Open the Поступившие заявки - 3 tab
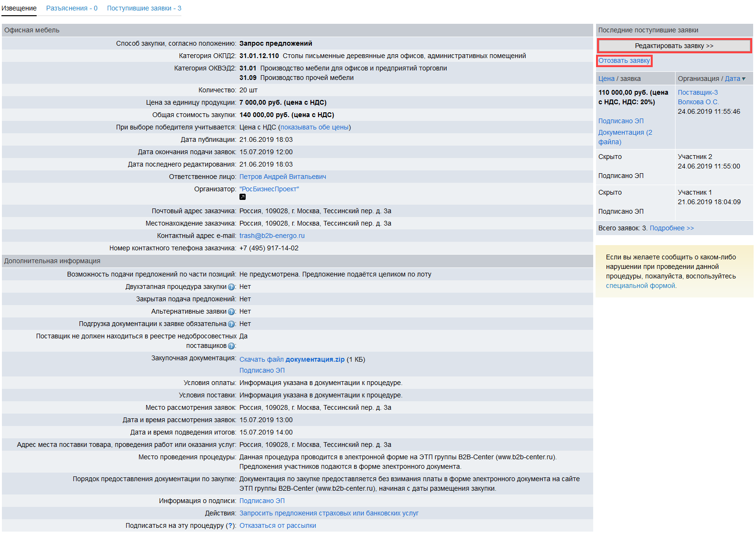This screenshot has width=756, height=534. [144, 9]
